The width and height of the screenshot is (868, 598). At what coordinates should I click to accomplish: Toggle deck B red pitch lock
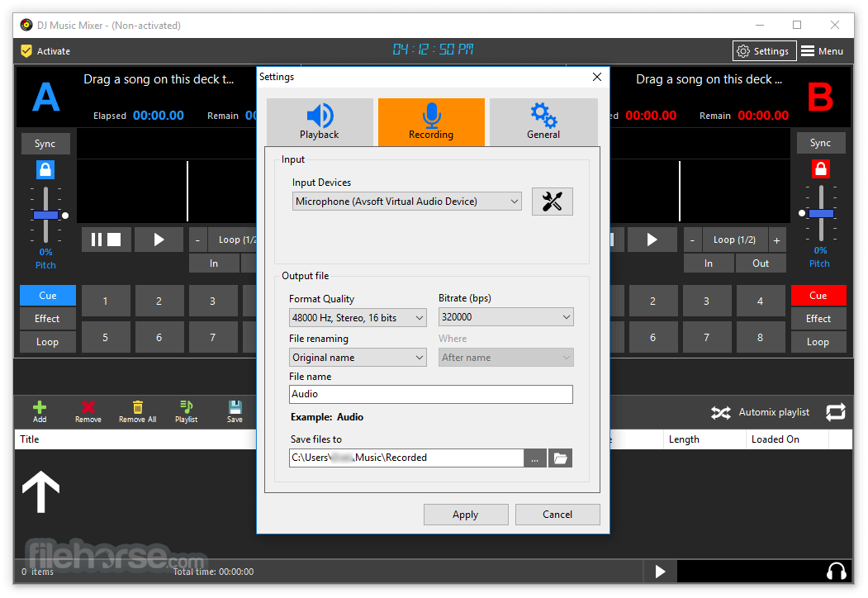click(820, 168)
